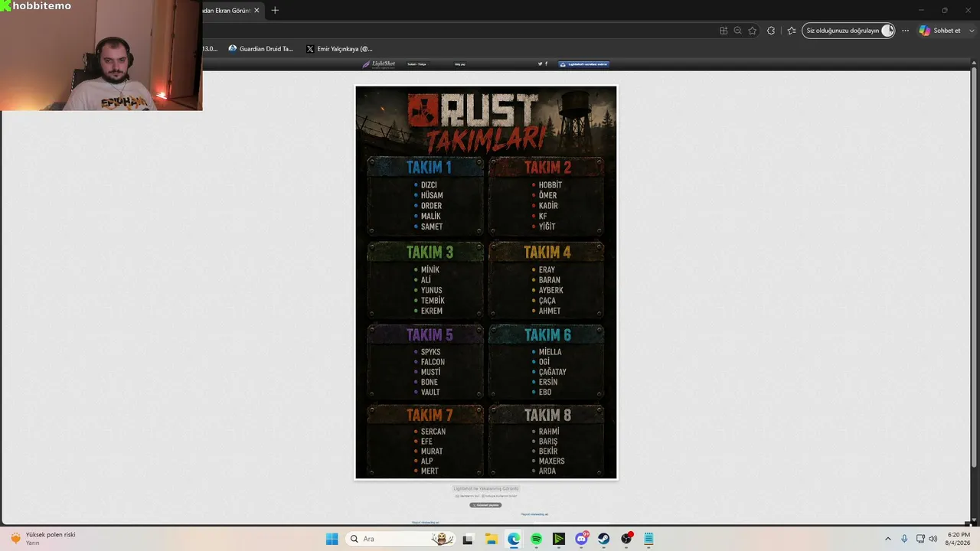The image size is (980, 551).
Task: Expand the dropdown arrow beside Sohbet et
Action: point(972,31)
